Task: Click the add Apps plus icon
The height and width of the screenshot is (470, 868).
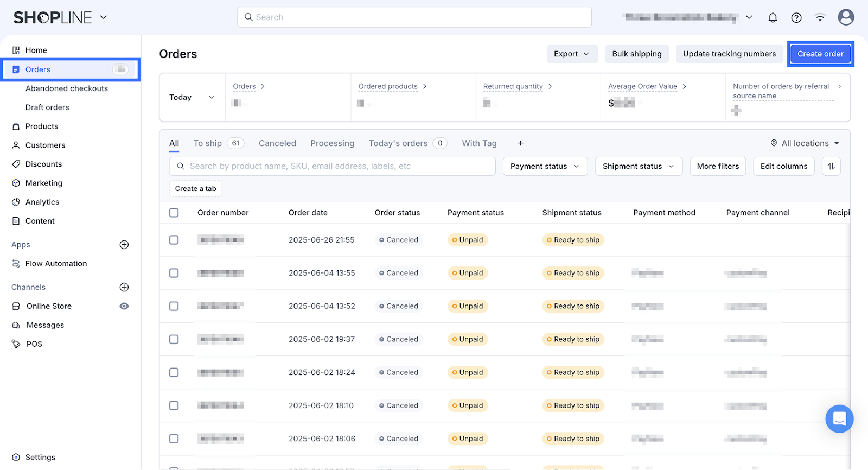Action: [x=124, y=245]
